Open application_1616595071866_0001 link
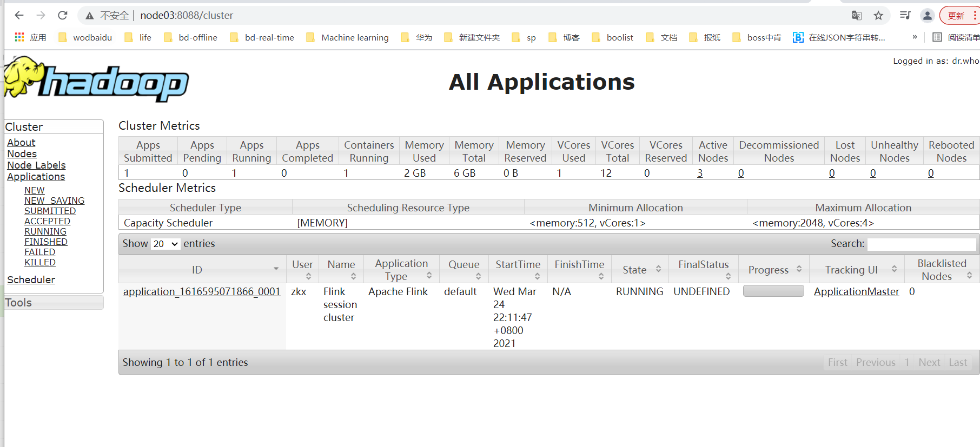 [x=202, y=291]
